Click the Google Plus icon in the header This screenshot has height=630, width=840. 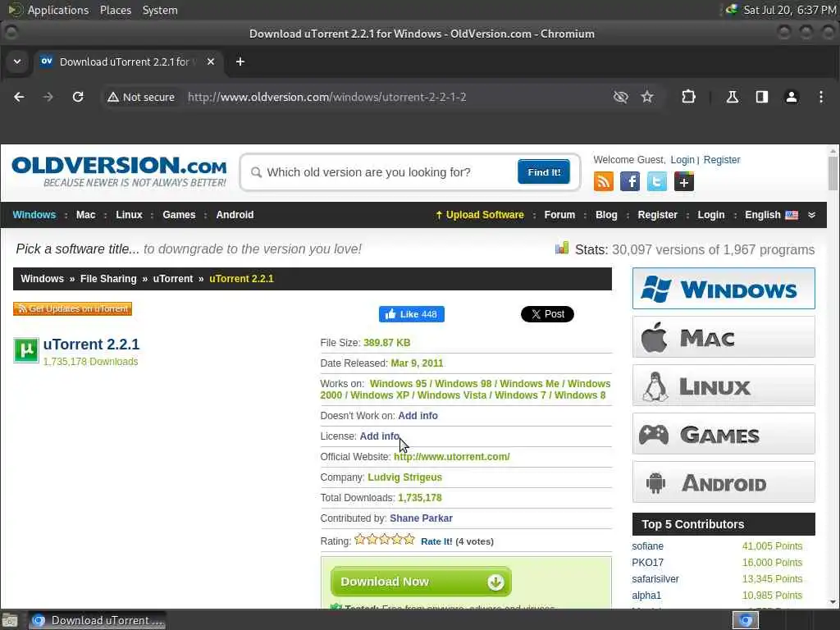coord(683,181)
